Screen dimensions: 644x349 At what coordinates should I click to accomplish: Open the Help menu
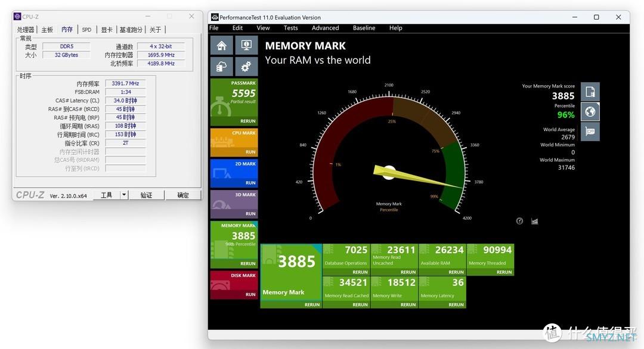(x=396, y=28)
